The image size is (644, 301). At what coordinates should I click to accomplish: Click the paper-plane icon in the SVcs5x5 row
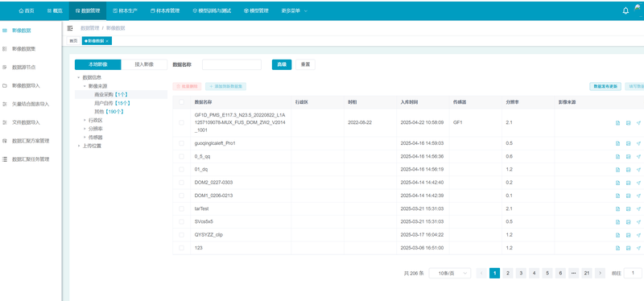(638, 222)
